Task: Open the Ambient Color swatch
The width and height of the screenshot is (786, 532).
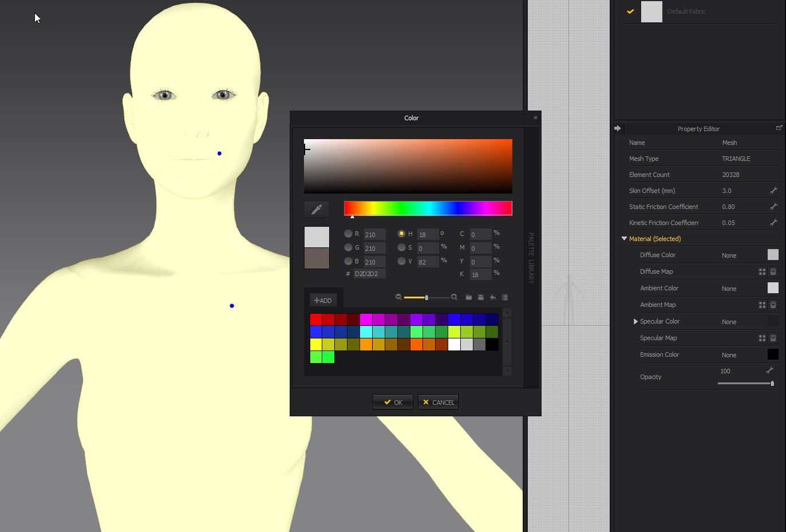Action: (773, 288)
